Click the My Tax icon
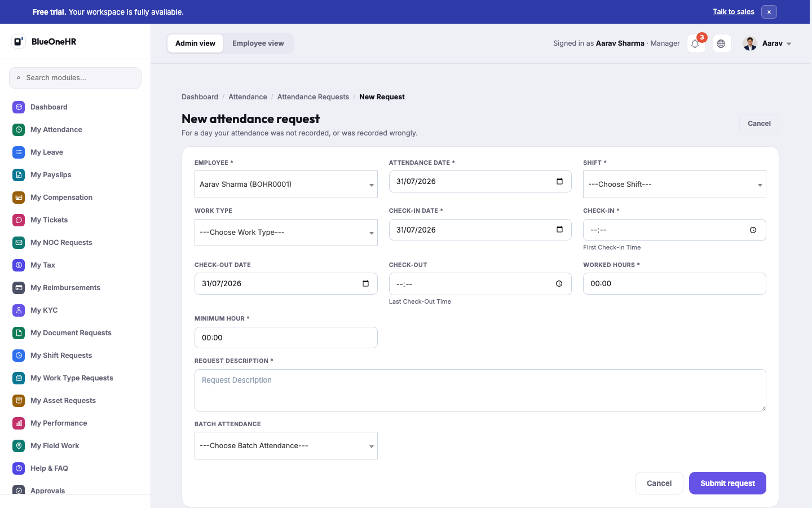 coord(19,265)
